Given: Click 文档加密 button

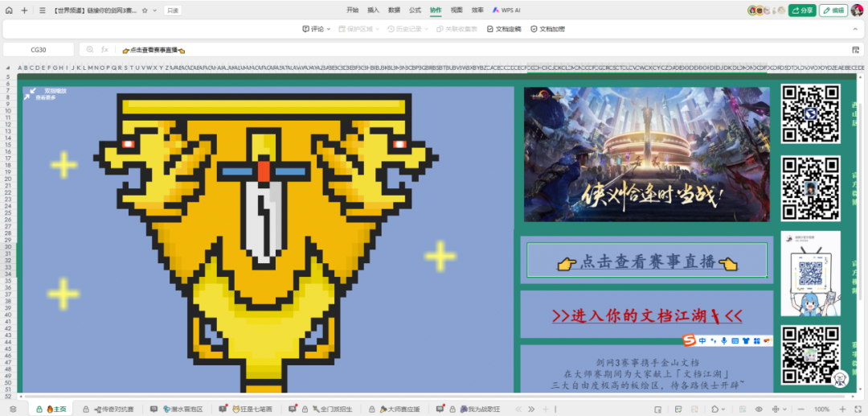Looking at the screenshot, I should coord(547,29).
